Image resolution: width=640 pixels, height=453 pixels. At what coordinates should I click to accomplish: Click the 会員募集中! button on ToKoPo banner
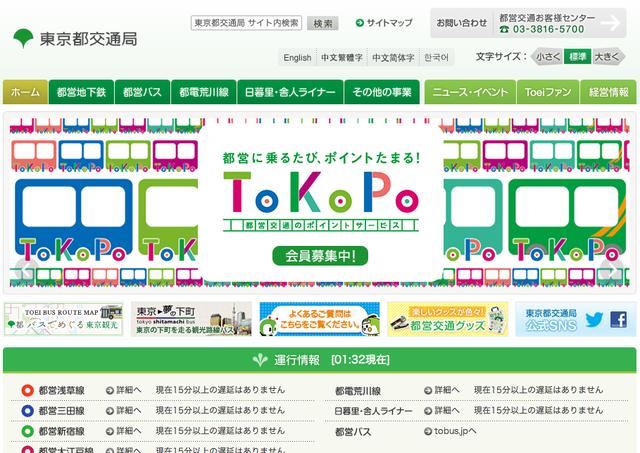[320, 256]
